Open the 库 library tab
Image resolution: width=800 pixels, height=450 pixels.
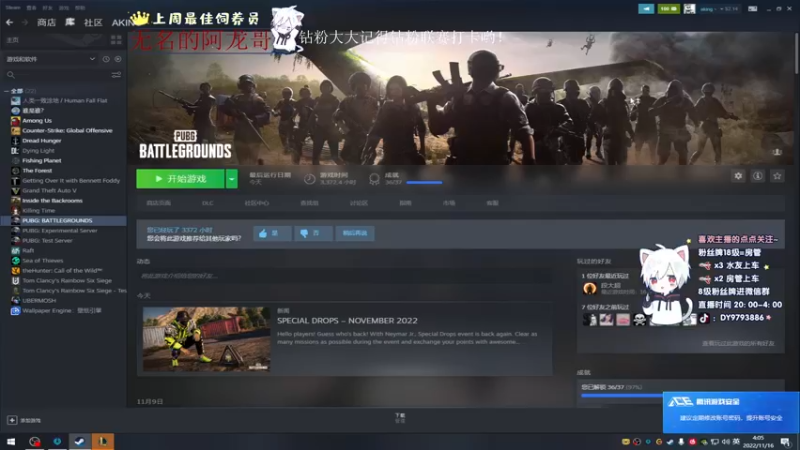pos(70,22)
